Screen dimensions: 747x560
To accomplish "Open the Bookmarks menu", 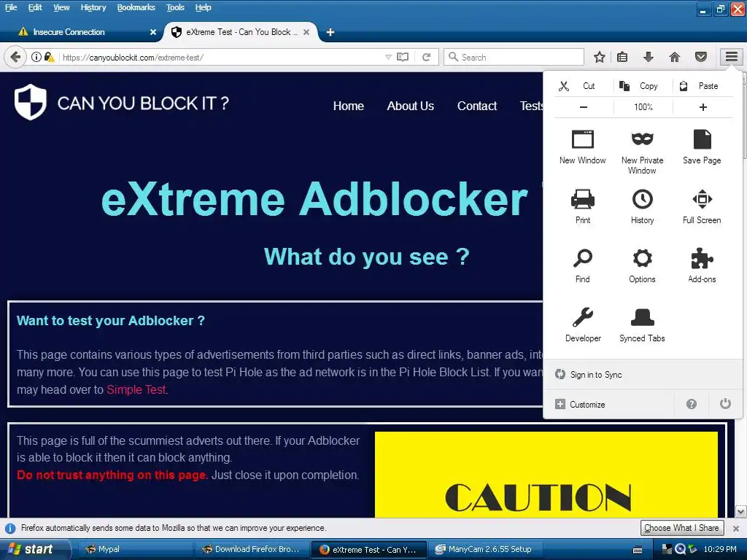I will coord(136,7).
